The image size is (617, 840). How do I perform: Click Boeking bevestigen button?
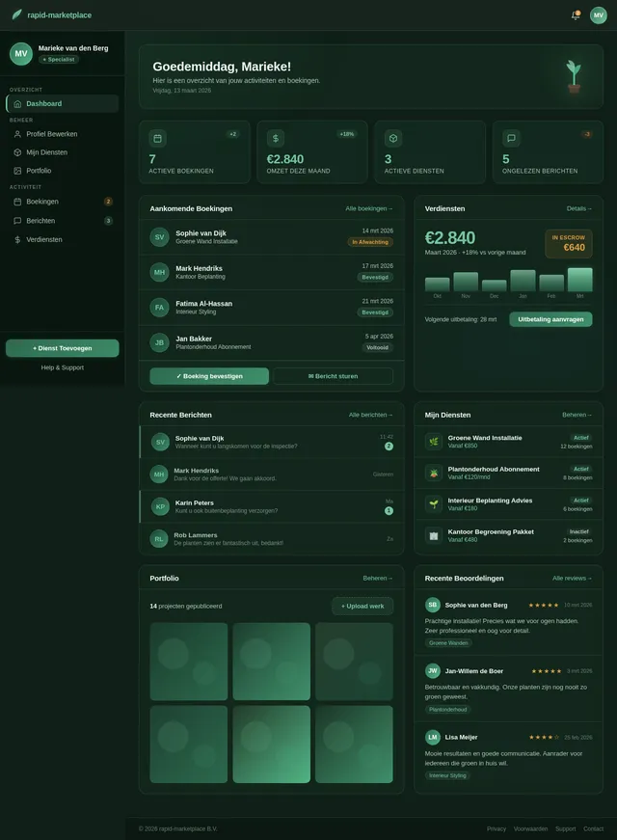(x=209, y=376)
